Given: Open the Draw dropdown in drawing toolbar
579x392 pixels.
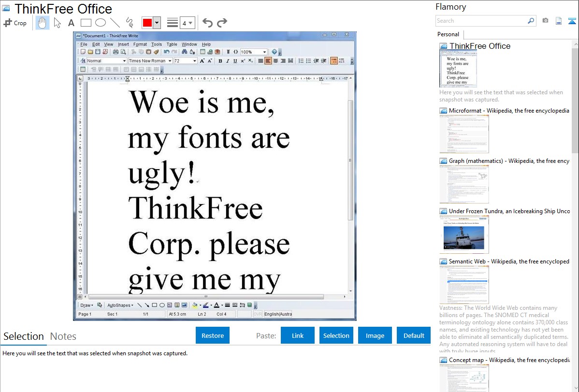Looking at the screenshot, I should click(87, 305).
